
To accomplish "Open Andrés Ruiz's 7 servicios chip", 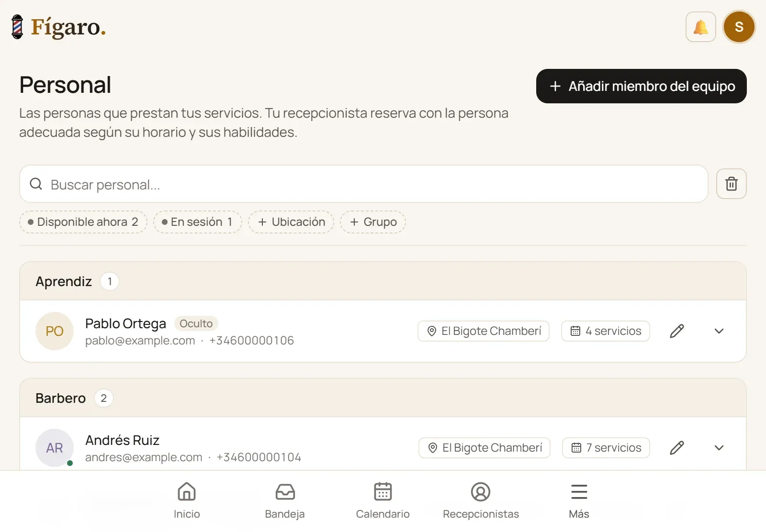I will pyautogui.click(x=606, y=448).
